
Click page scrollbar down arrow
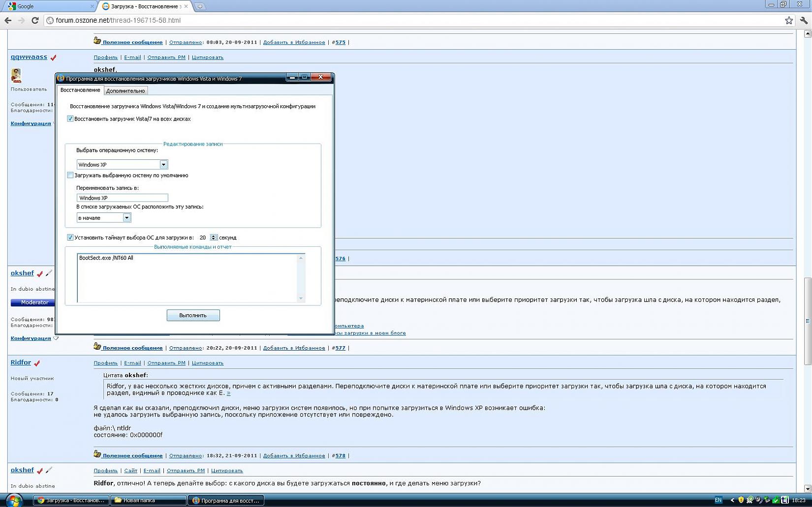[808, 488]
